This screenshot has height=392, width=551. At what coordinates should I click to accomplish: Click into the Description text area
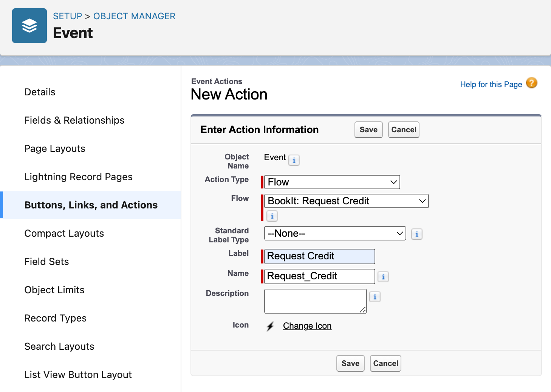[315, 301]
